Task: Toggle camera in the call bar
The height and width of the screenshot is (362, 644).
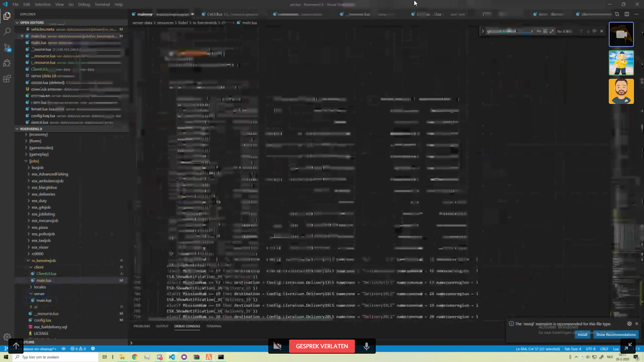Action: 277,346
